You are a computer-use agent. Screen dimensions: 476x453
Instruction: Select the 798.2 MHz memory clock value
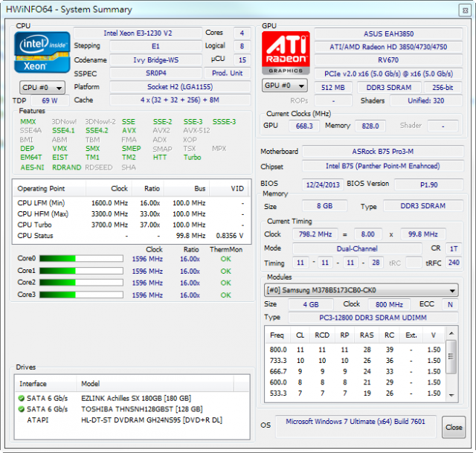coord(315,234)
